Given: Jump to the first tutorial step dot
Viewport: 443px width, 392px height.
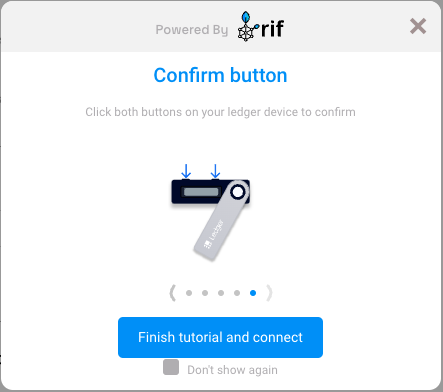Looking at the screenshot, I should pos(189,293).
